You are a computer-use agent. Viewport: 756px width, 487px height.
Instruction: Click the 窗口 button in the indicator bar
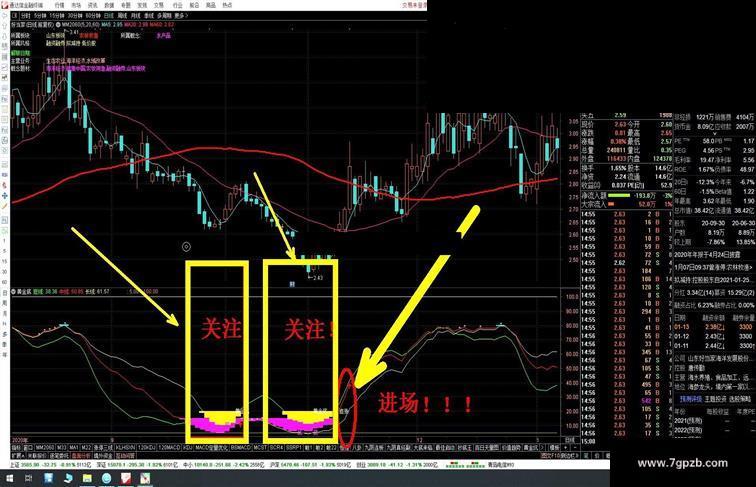28,447
